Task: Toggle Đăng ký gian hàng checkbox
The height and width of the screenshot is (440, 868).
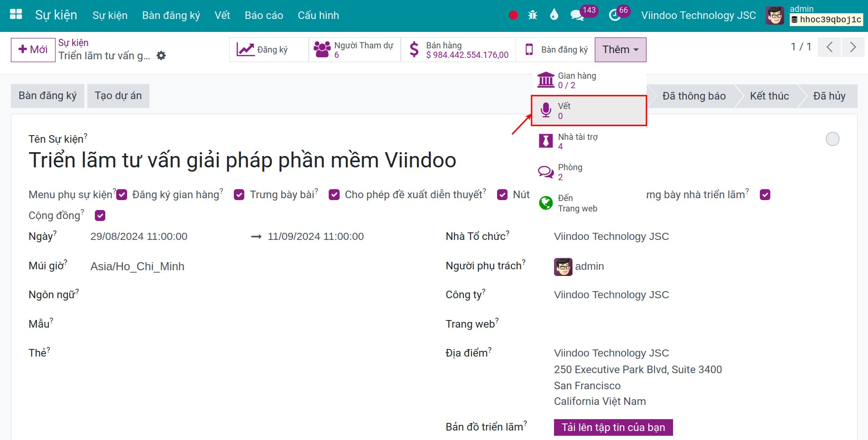Action: click(x=239, y=195)
